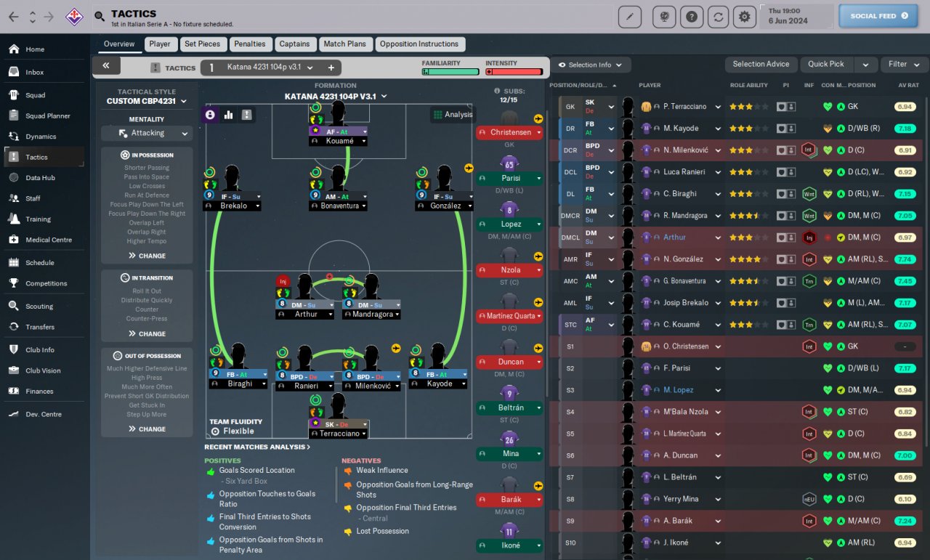
Task: Click the Social Feed button
Action: tap(878, 16)
